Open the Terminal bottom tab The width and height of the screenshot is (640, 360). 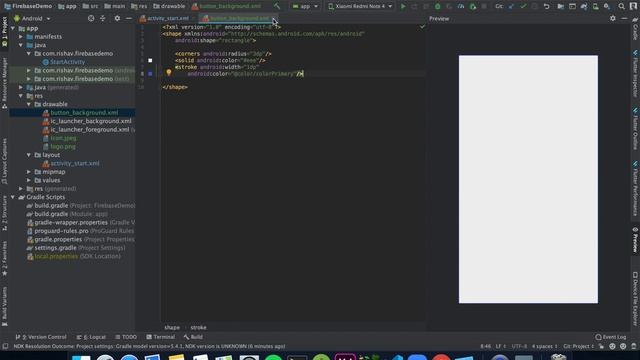tap(160, 337)
